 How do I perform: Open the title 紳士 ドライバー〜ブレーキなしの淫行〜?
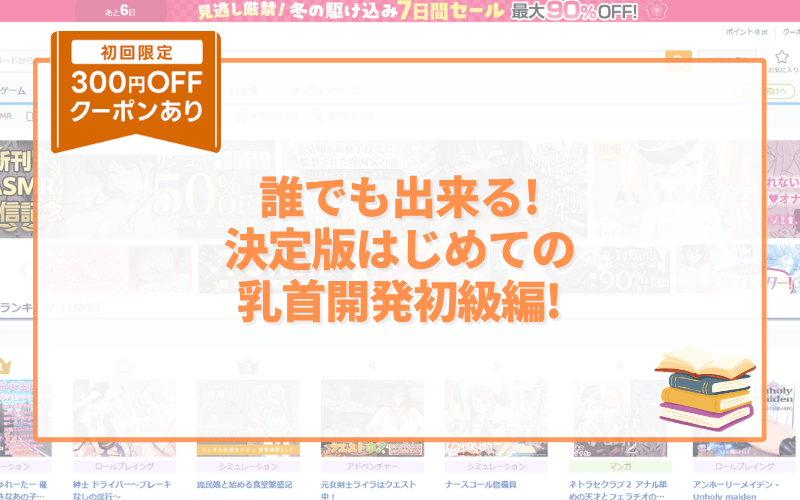click(x=122, y=489)
